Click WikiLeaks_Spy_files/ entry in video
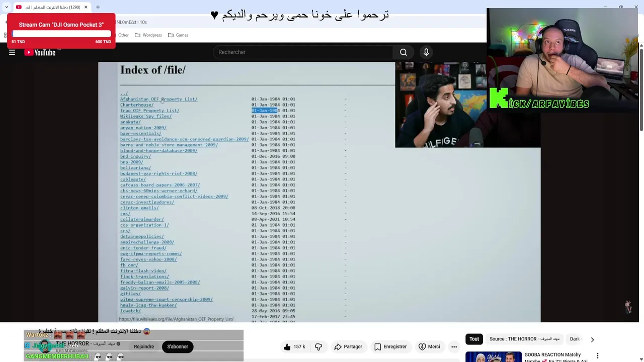 coord(146,116)
